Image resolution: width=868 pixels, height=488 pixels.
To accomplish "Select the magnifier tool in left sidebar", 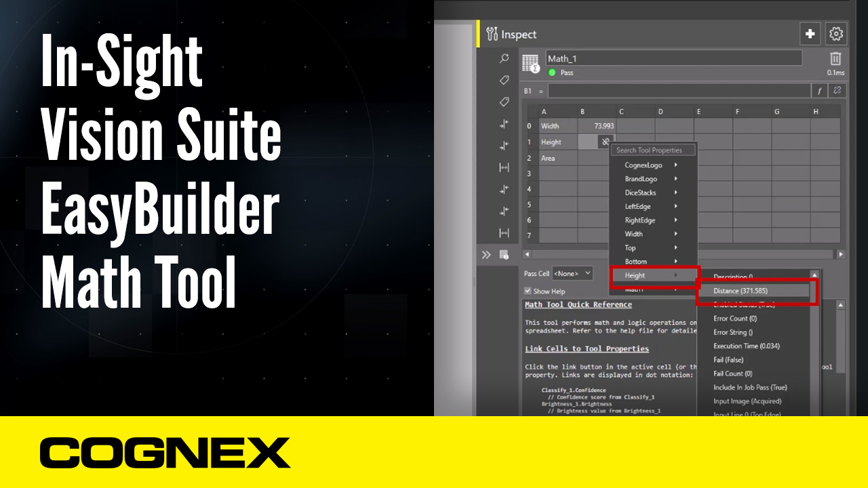I will click(504, 58).
